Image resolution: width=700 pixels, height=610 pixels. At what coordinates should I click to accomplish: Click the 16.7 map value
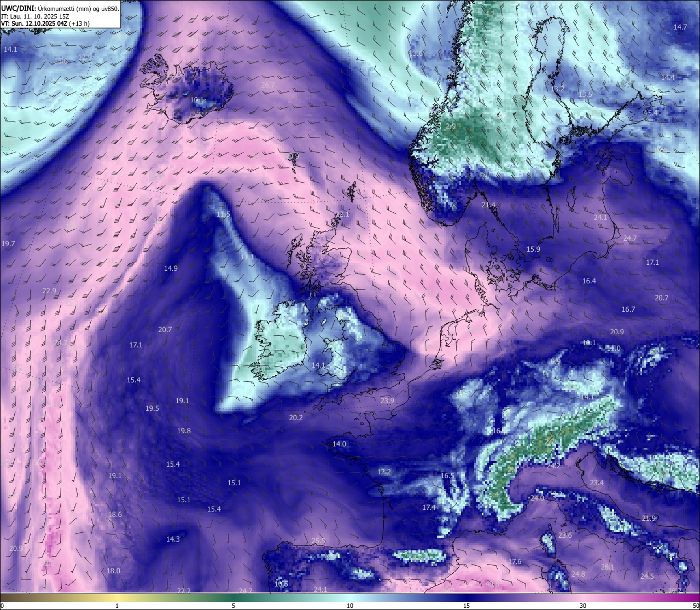[628, 309]
